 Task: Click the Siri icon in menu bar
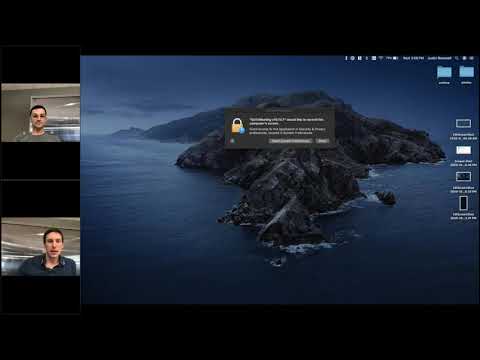[464, 58]
